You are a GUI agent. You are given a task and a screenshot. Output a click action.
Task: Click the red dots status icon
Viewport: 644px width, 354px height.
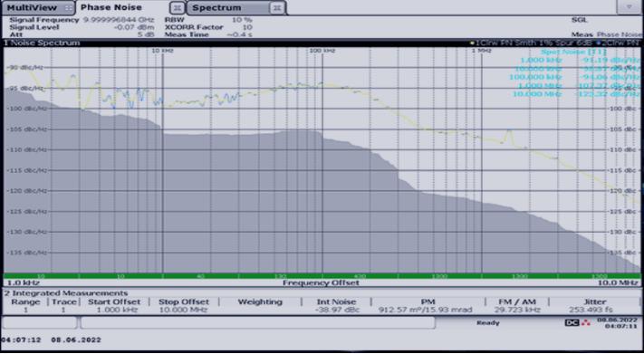[586, 323]
